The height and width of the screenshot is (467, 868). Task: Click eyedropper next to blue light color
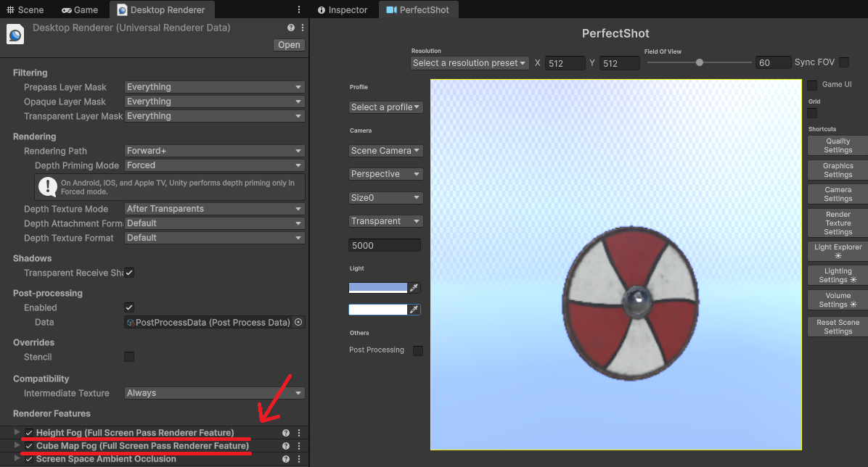(414, 288)
